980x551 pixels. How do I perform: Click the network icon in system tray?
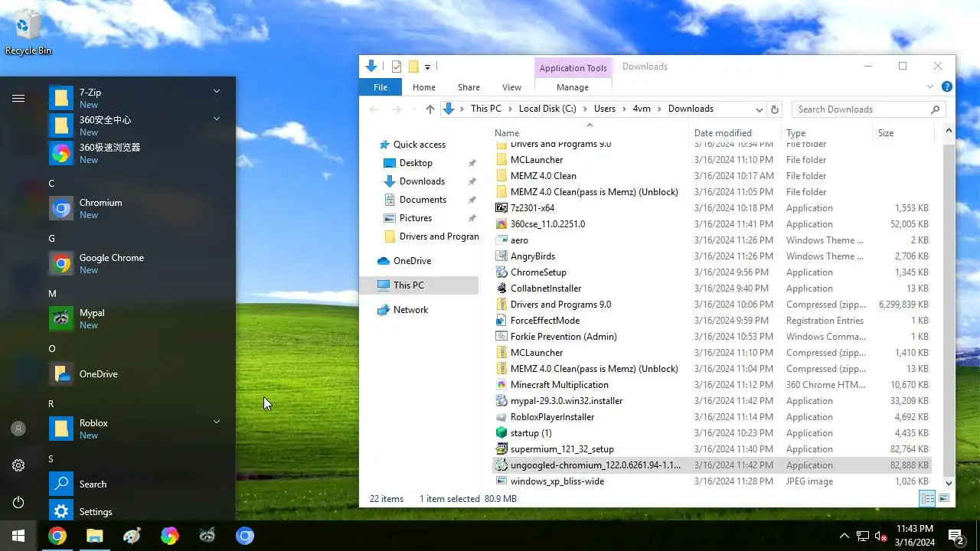coord(863,536)
